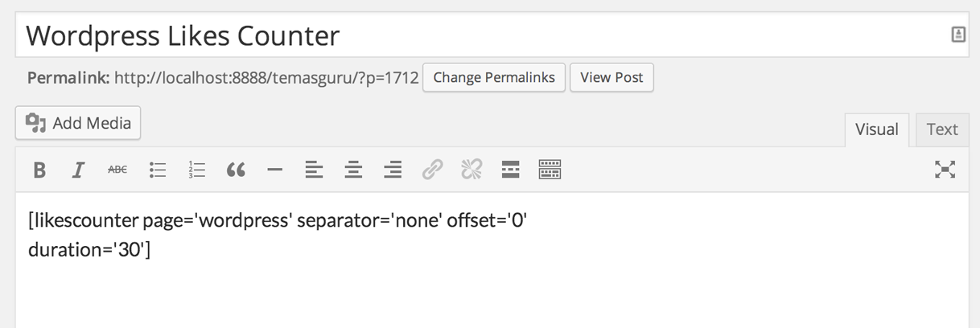Enter distraction-free fullscreen writing mode
Screen dimensions: 980x328
click(x=945, y=169)
